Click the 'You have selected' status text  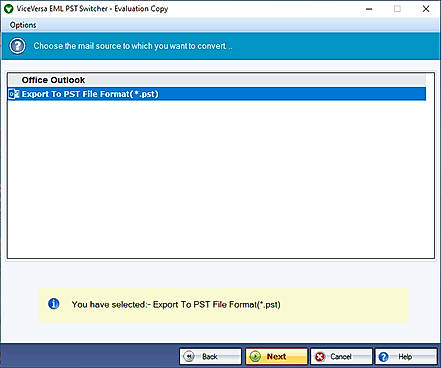[x=176, y=305]
